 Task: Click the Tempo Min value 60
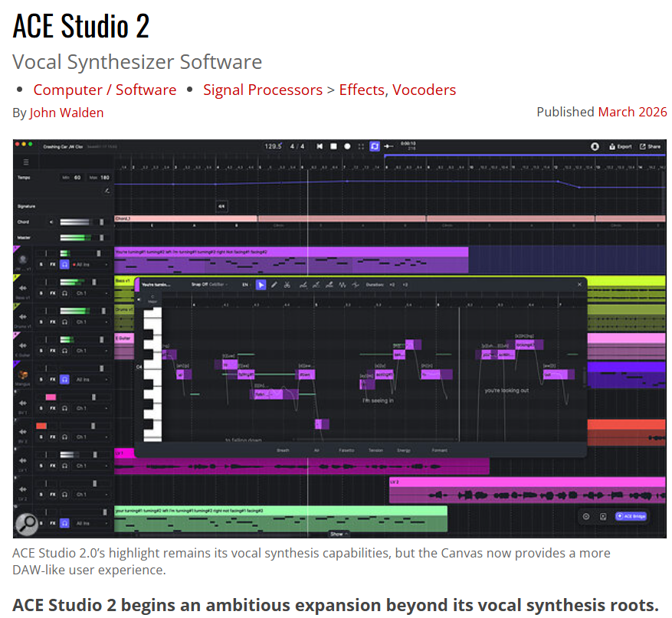click(x=77, y=178)
